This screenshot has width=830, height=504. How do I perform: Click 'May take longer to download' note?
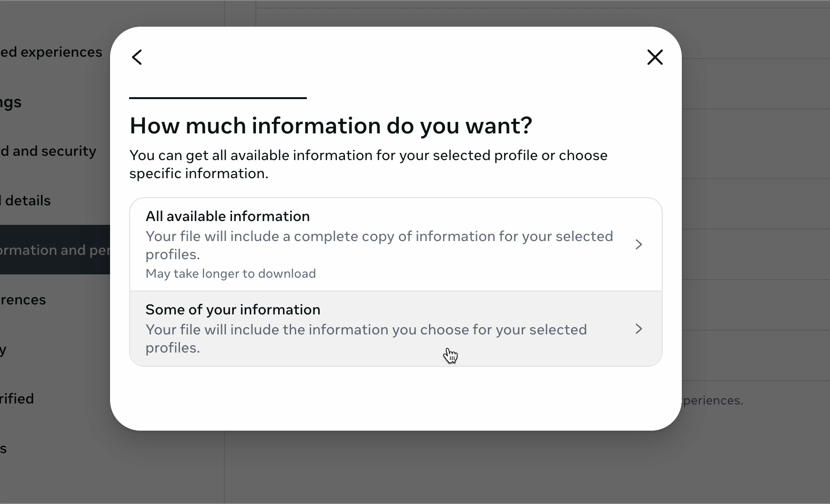[x=231, y=273]
